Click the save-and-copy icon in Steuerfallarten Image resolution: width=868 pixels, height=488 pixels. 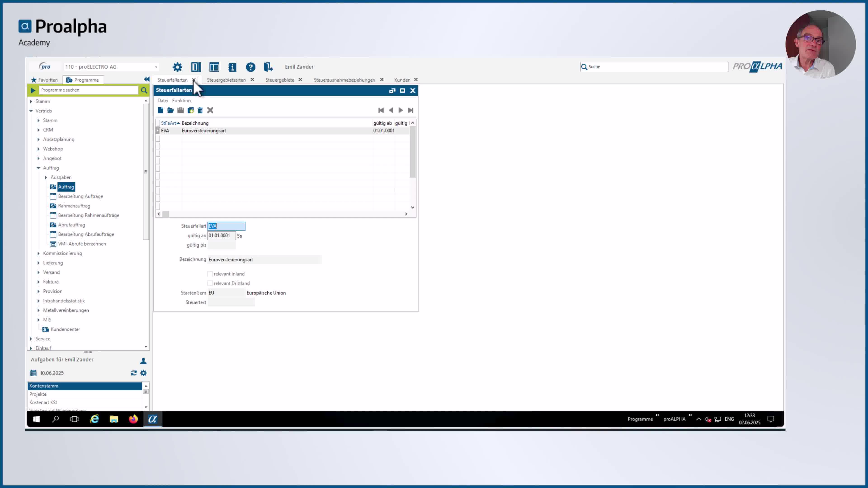pos(190,110)
